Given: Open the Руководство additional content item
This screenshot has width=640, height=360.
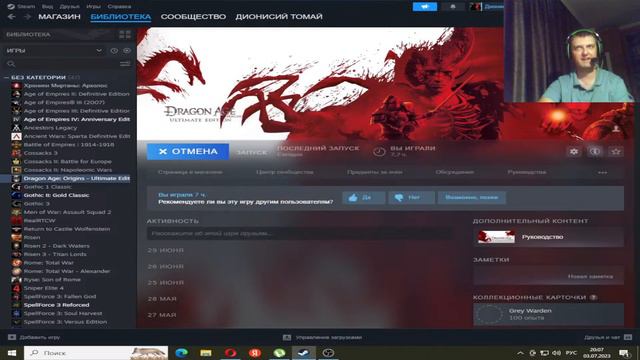Looking at the screenshot, I should click(548, 237).
